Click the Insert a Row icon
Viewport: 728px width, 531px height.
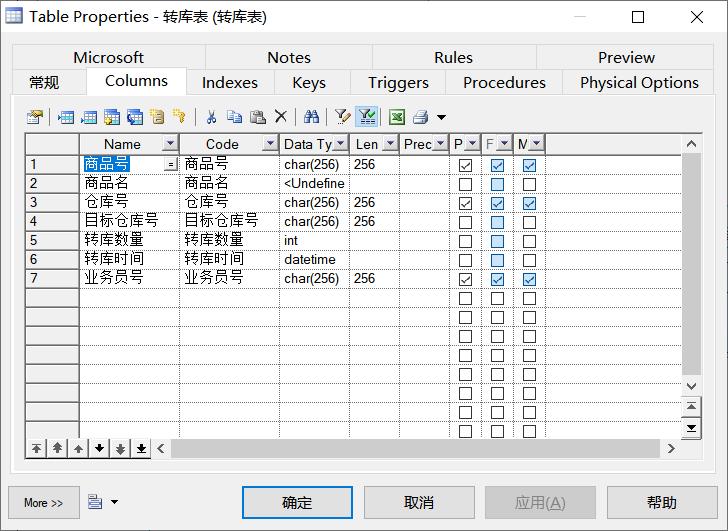click(66, 117)
